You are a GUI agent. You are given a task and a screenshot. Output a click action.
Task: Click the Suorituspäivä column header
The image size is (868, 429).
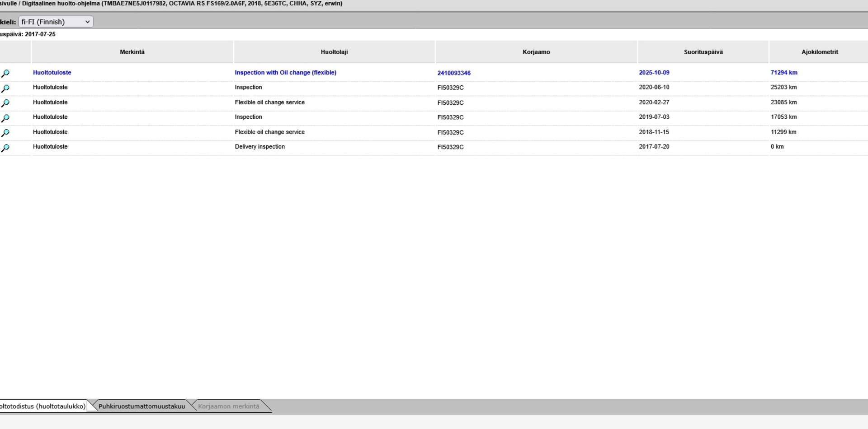703,52
